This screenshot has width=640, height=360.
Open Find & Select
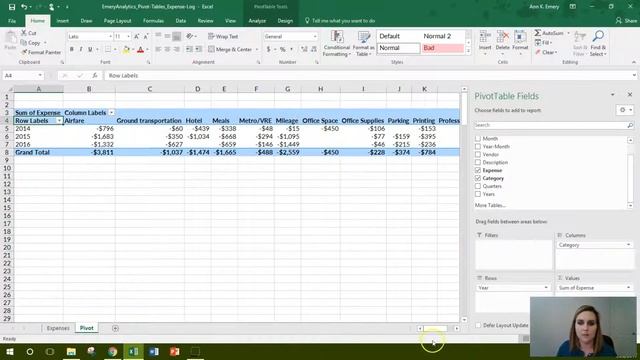pyautogui.click(x=598, y=44)
